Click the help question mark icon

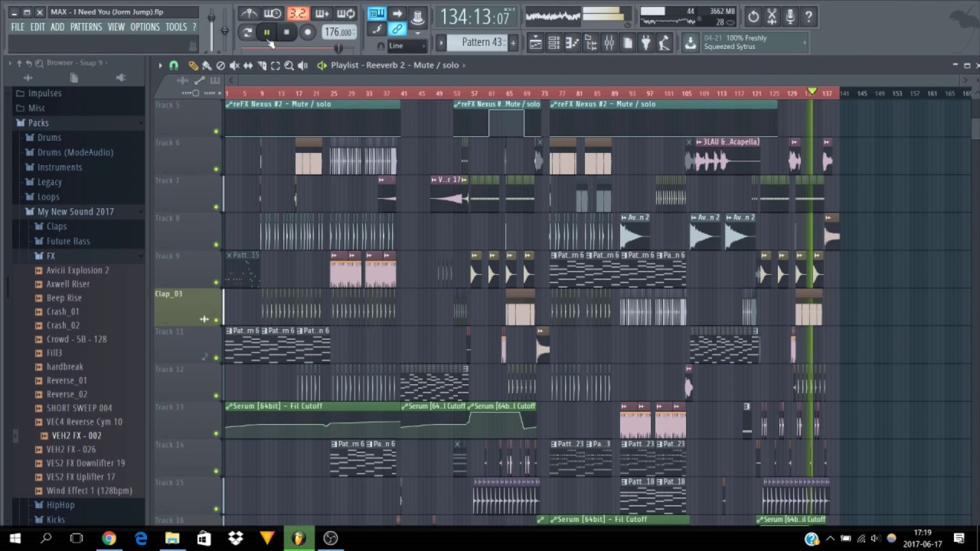(x=809, y=16)
